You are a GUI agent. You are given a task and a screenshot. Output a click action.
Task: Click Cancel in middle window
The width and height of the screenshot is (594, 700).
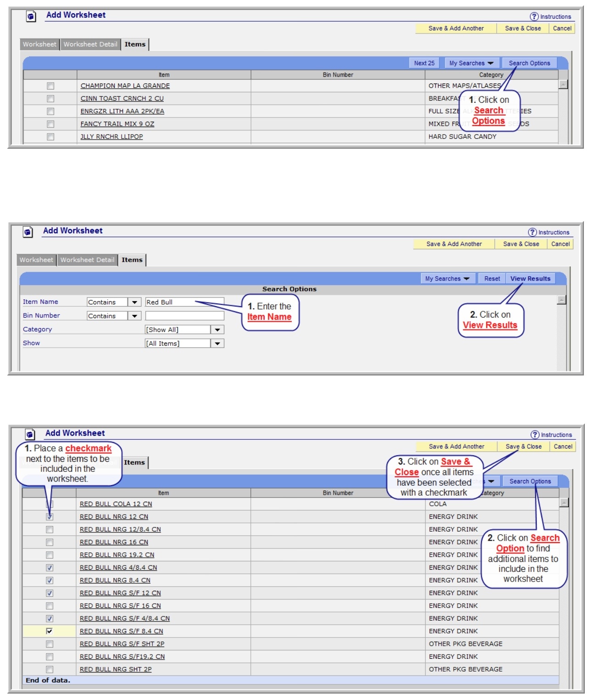click(x=561, y=244)
